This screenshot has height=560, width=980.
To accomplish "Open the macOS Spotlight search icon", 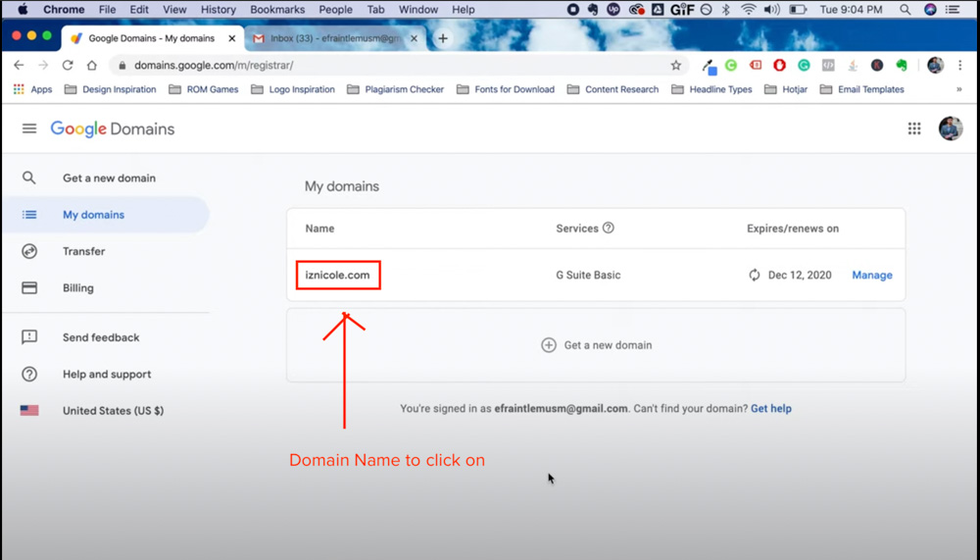I will [x=905, y=10].
